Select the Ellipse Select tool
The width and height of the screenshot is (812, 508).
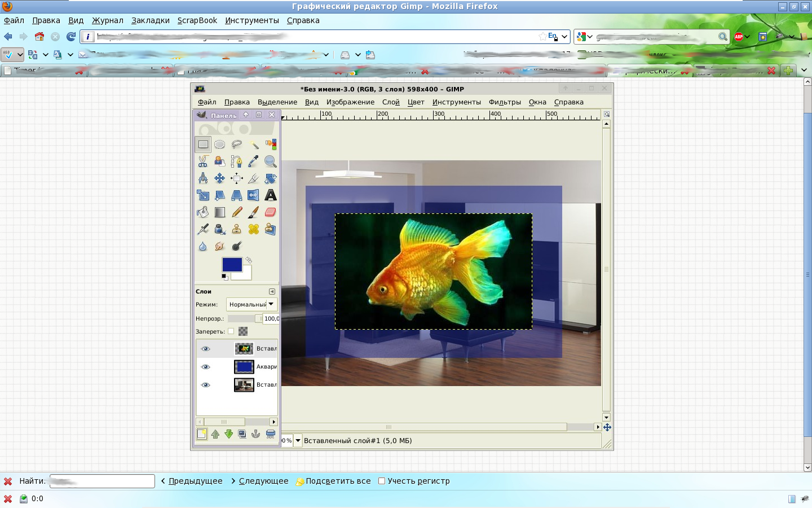click(x=220, y=144)
